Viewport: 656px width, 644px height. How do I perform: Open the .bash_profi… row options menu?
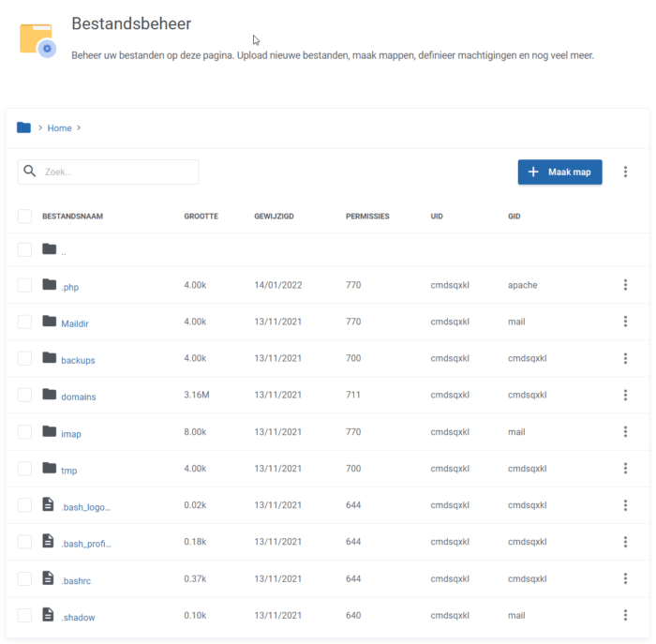(x=625, y=542)
